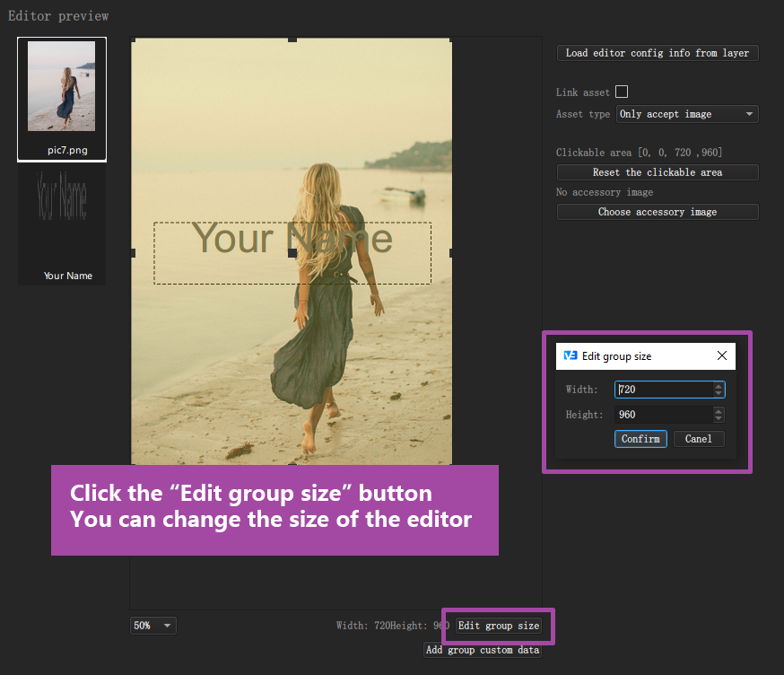Decrease Height with the stepper down arrow

(x=719, y=418)
